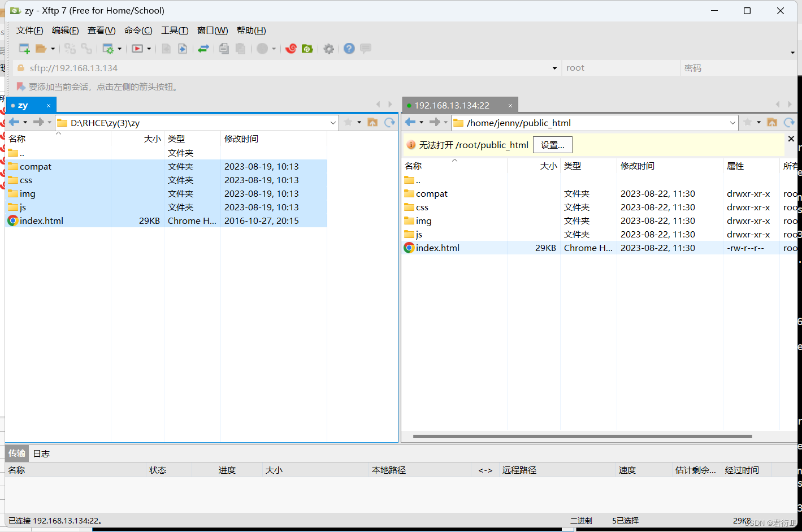
Task: Select the local css folder
Action: tap(166, 180)
